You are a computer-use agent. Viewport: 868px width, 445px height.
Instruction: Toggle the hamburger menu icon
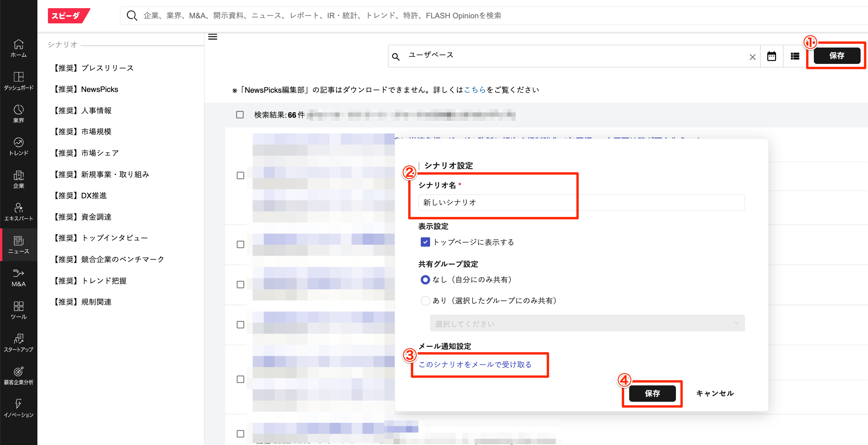pos(213,37)
